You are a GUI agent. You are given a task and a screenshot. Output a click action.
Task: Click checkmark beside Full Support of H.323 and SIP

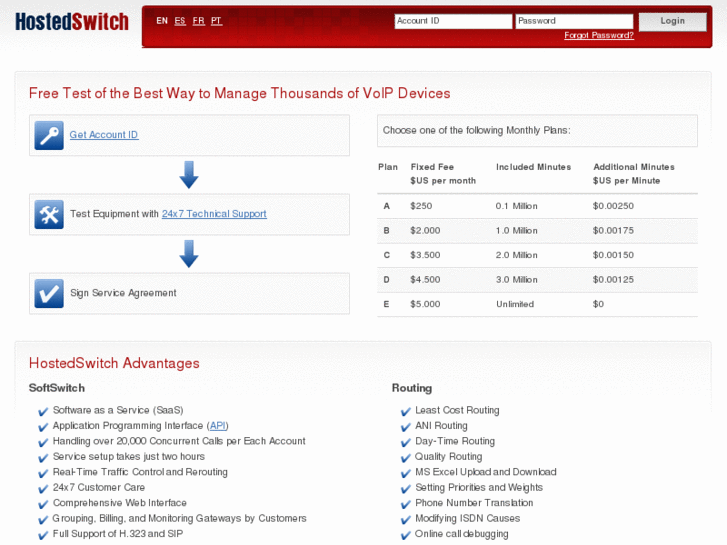click(x=43, y=535)
